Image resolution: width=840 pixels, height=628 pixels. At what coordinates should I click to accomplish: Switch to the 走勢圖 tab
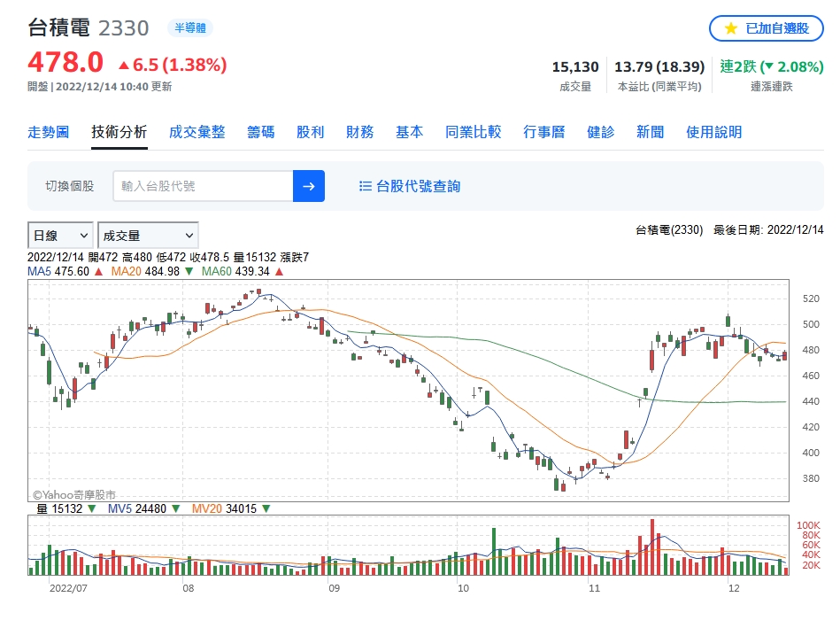[48, 132]
